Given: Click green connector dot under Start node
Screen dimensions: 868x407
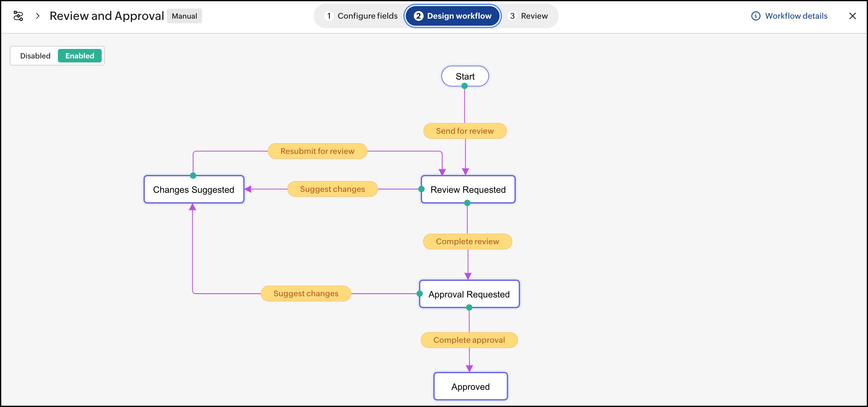Looking at the screenshot, I should pyautogui.click(x=464, y=86).
